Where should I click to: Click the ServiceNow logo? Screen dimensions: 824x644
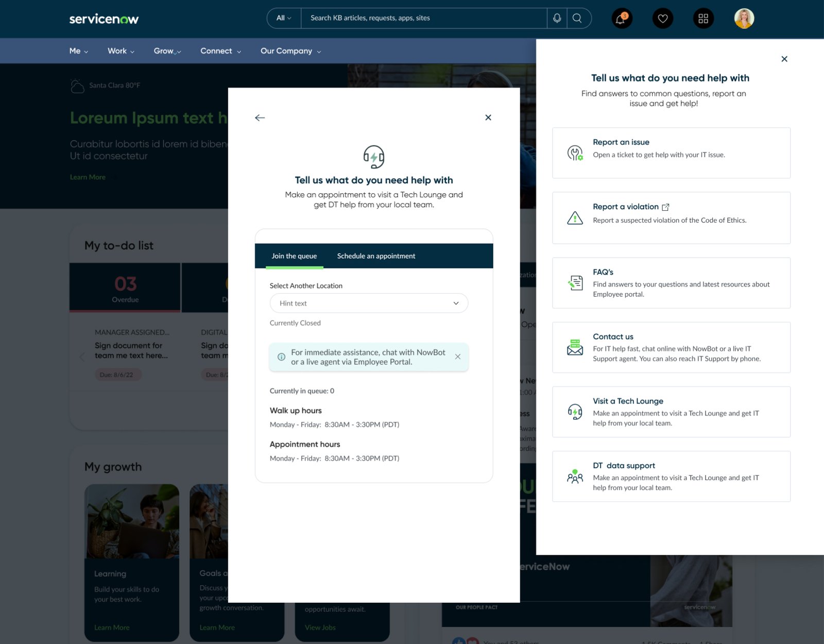coord(104,19)
